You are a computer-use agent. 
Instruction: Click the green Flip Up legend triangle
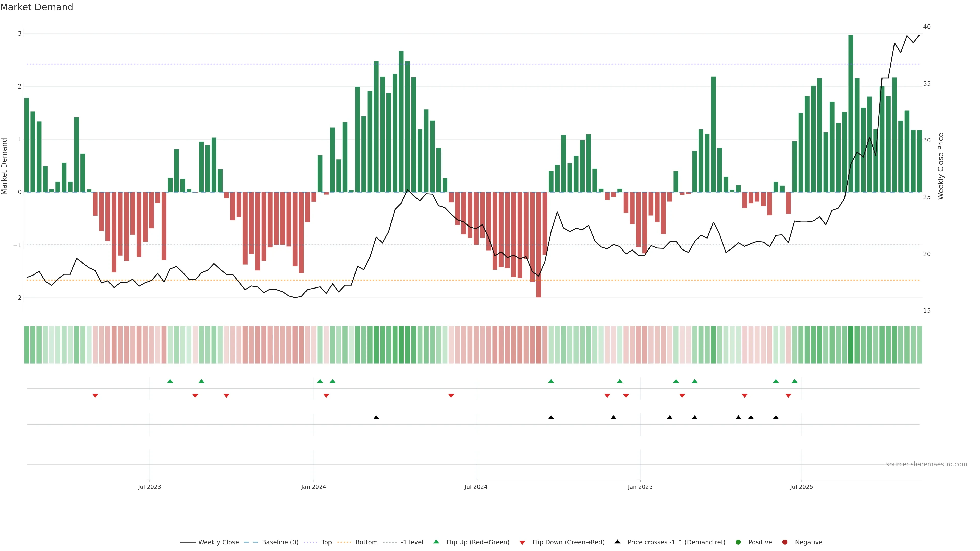[436, 542]
